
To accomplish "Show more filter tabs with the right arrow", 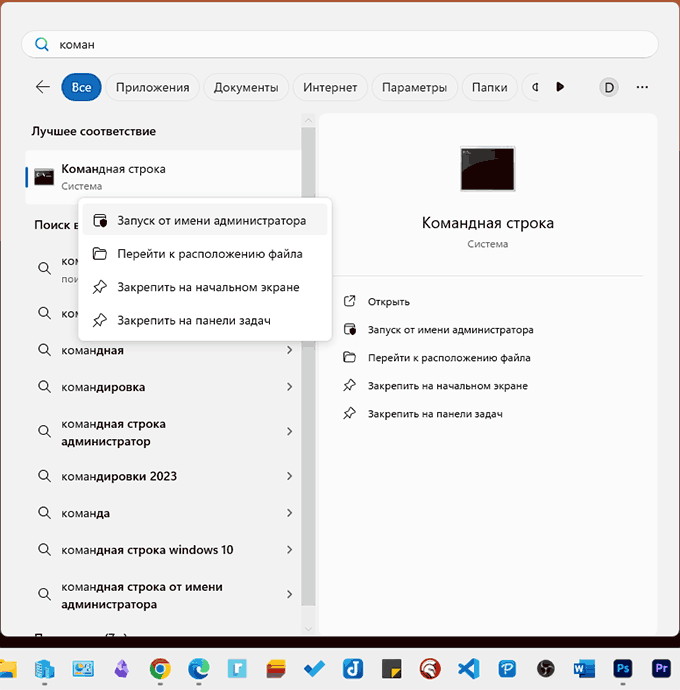I will pos(560,87).
